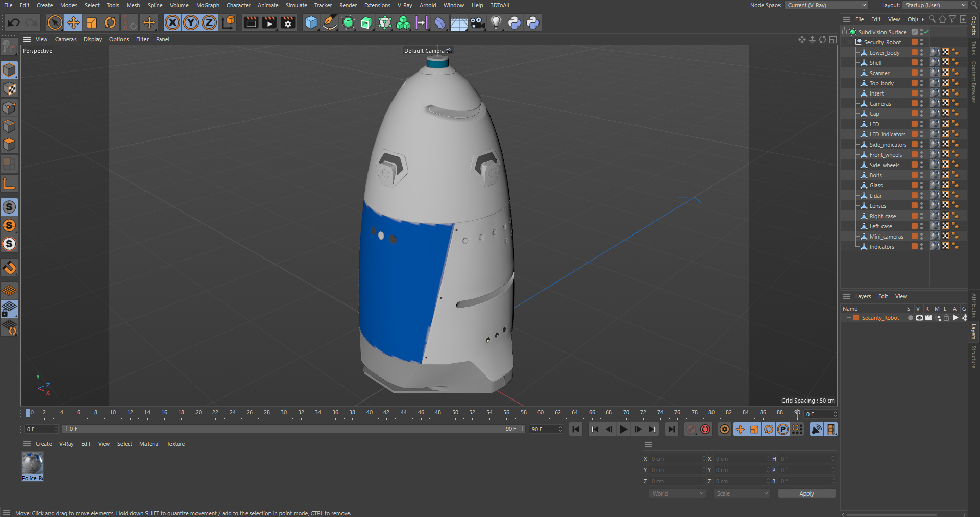The image size is (980, 517).
Task: Open the V-Ray menu in top menu bar
Action: 405,5
